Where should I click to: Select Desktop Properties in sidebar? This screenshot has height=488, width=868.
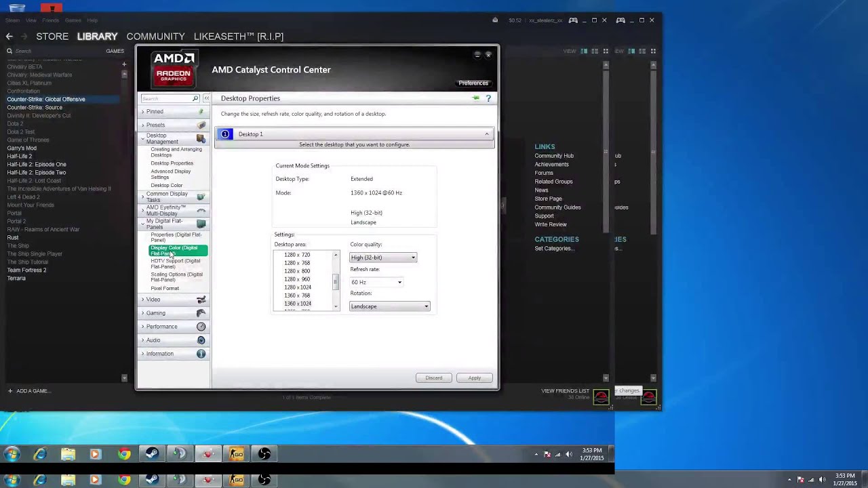(172, 163)
